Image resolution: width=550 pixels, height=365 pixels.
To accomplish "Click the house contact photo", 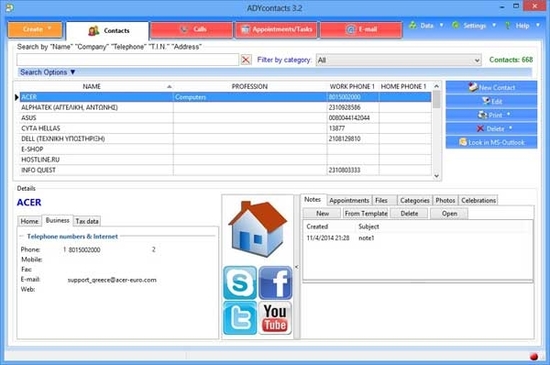I will pyautogui.click(x=257, y=229).
